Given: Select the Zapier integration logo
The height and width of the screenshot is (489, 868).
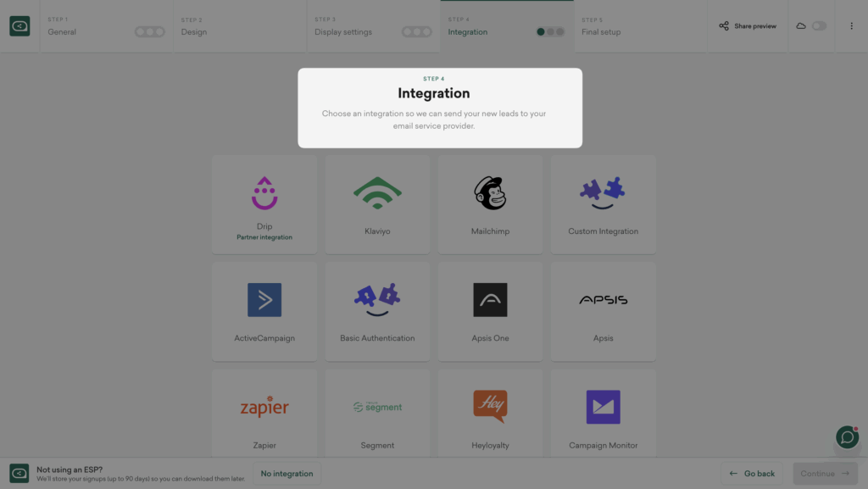Looking at the screenshot, I should click(264, 407).
